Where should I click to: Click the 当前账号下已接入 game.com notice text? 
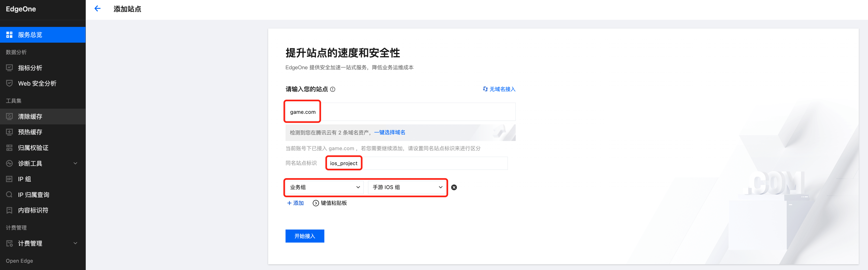(x=383, y=148)
